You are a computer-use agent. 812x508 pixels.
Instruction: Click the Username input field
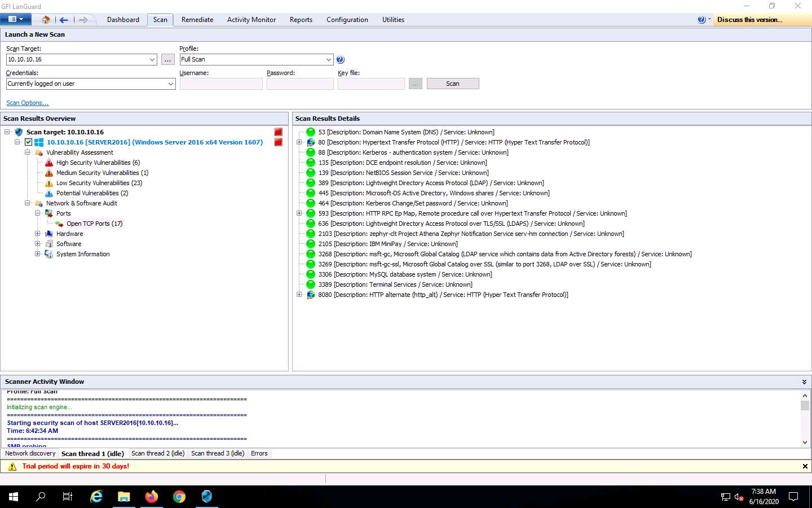(x=221, y=84)
